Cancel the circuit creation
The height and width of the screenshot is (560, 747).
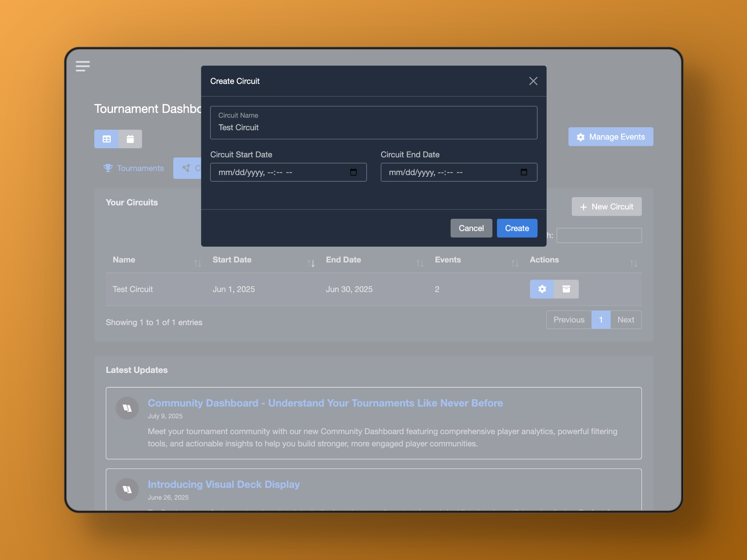471,228
